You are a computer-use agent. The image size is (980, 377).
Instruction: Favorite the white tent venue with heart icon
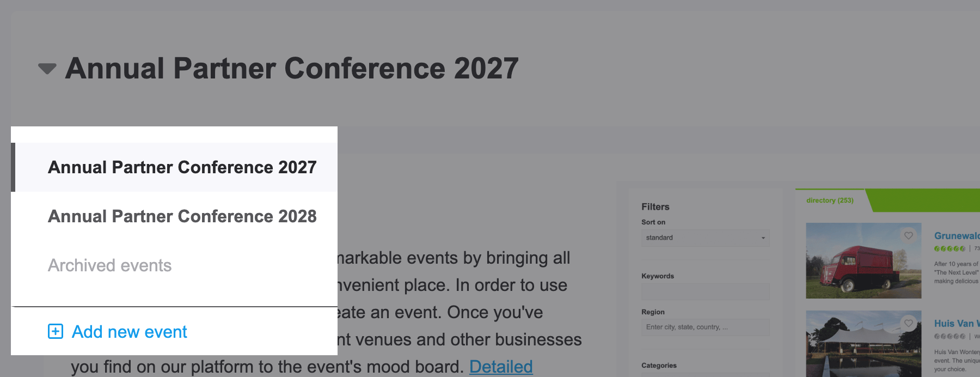coord(909,323)
